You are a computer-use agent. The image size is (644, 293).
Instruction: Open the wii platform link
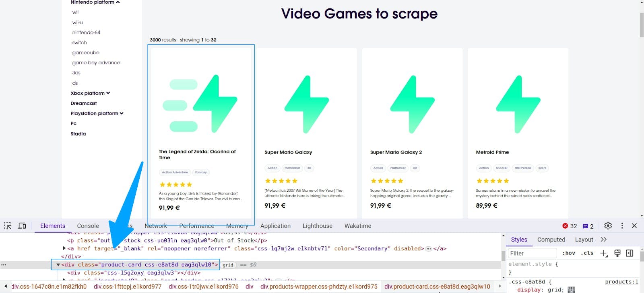pos(75,12)
